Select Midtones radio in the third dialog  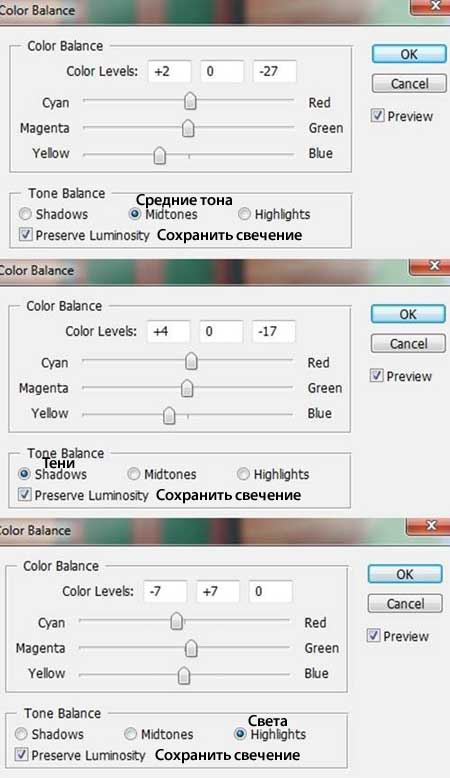[130, 734]
